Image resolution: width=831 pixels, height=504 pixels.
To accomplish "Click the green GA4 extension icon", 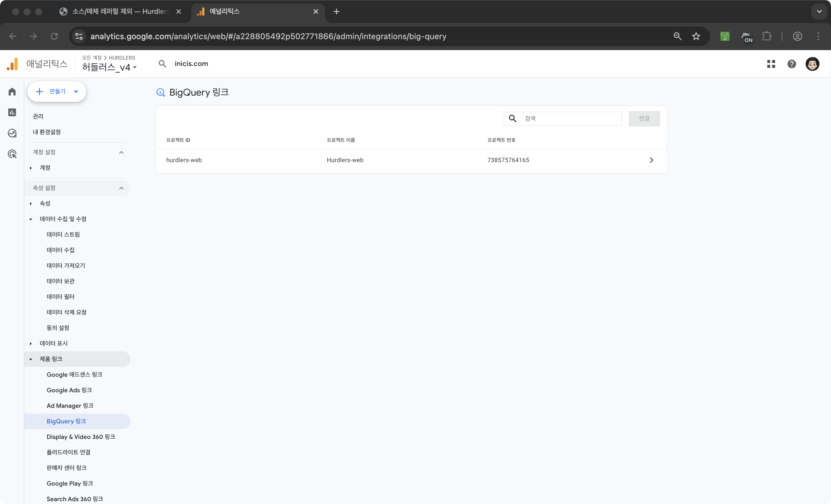I will click(x=725, y=36).
